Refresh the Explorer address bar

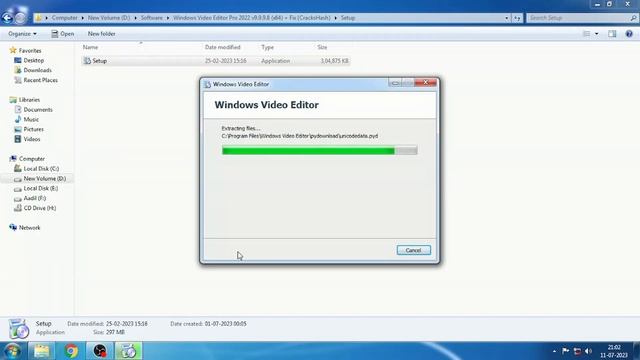coord(517,18)
